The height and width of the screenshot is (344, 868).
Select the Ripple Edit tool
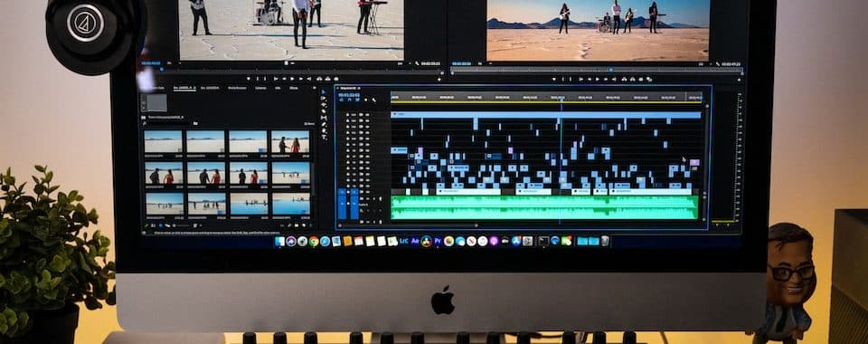(x=324, y=105)
